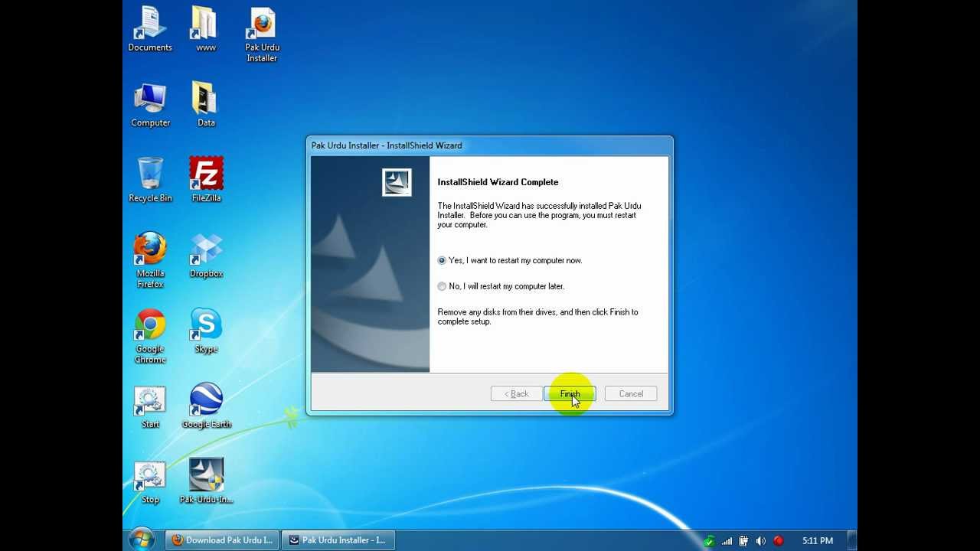Switch to Download Pak Urdu Firefox taskbar item
The image size is (980, 551).
[222, 540]
